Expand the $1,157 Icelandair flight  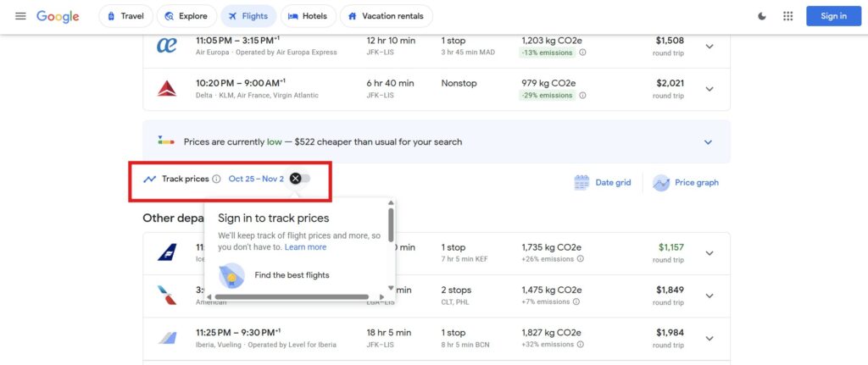coord(709,253)
